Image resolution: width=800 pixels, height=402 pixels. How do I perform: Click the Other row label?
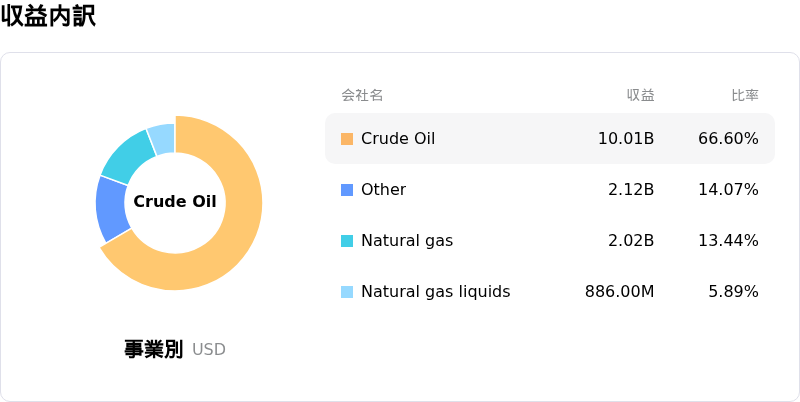pos(383,190)
